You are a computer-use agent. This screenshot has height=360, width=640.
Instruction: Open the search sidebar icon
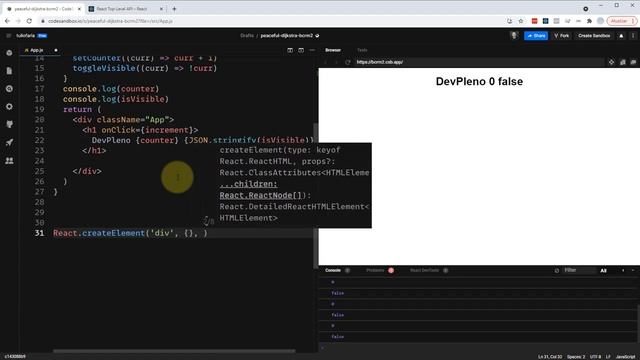9,89
